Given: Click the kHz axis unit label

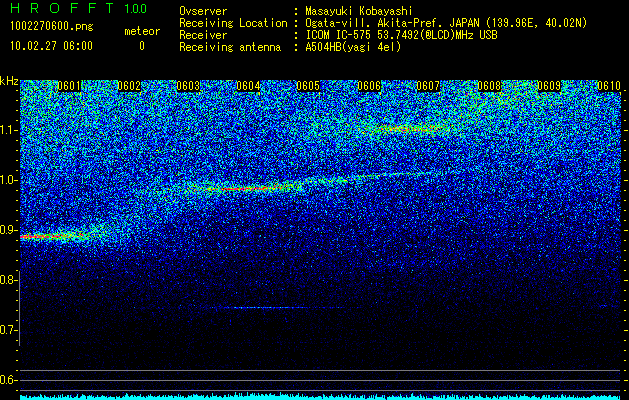Looking at the screenshot, I should [x=9, y=81].
